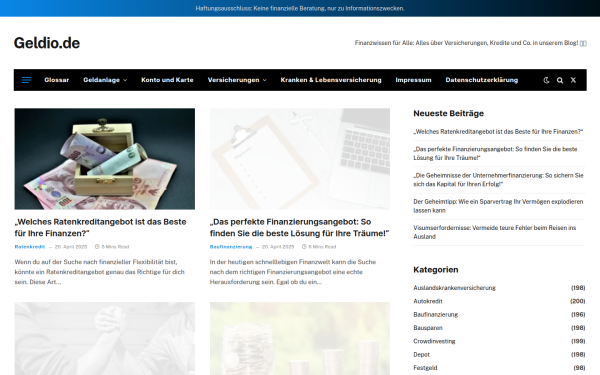Open the Glossar menu item

point(57,80)
